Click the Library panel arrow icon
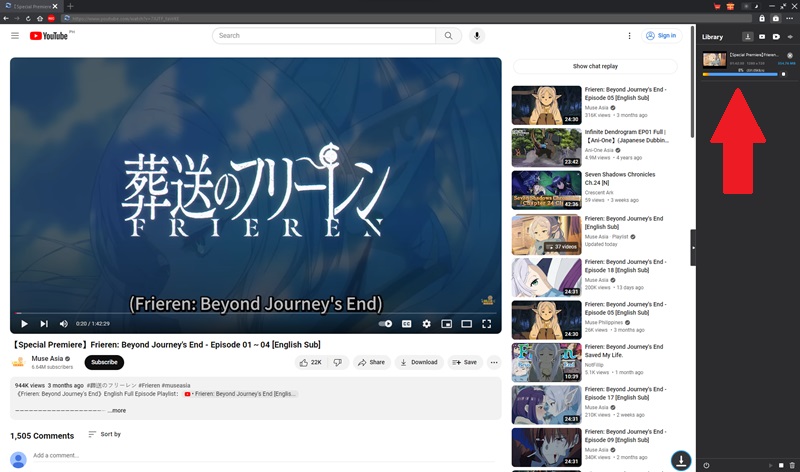800x472 pixels. tap(790, 37)
